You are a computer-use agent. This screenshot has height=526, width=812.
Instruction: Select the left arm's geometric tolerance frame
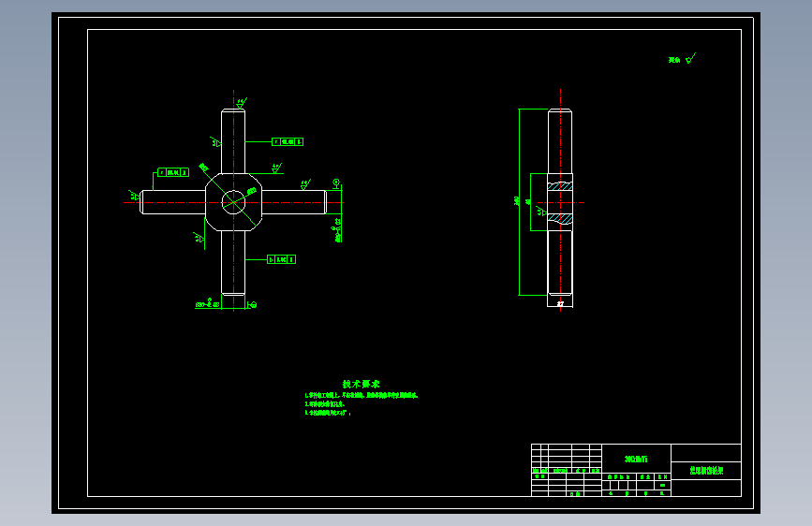pos(173,172)
